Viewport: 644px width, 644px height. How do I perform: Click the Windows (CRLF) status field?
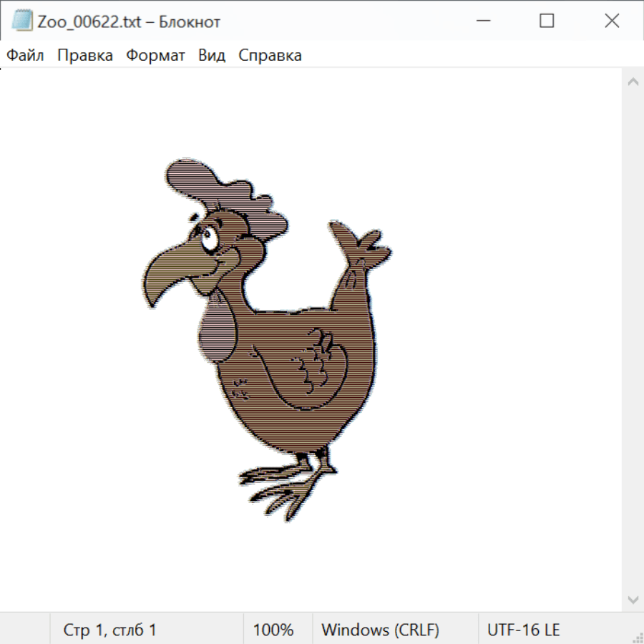[380, 630]
